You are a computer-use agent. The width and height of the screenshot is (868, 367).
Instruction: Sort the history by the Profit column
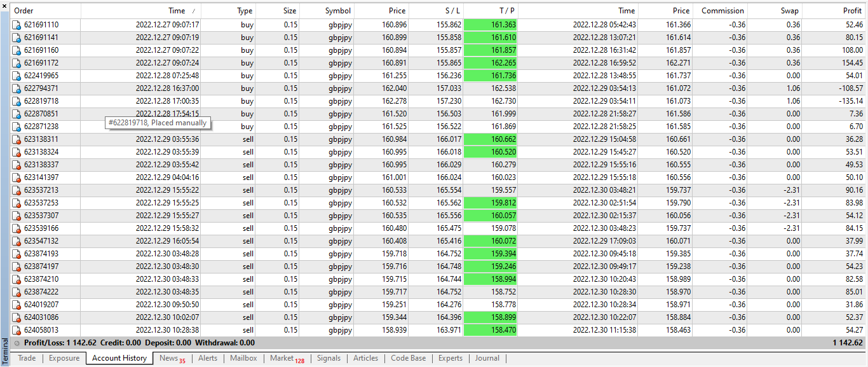tap(851, 10)
